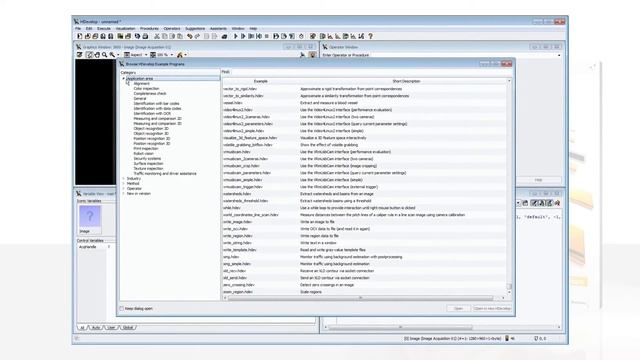Click the Redo arrow icon
640x360 pixels.
click(x=198, y=36)
